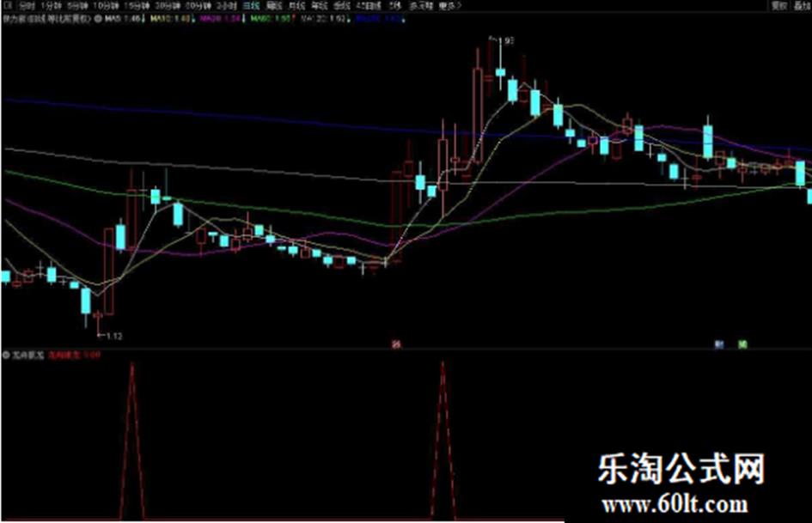The image size is (812, 523).
Task: Click the low price 1.12 label
Action: point(114,336)
